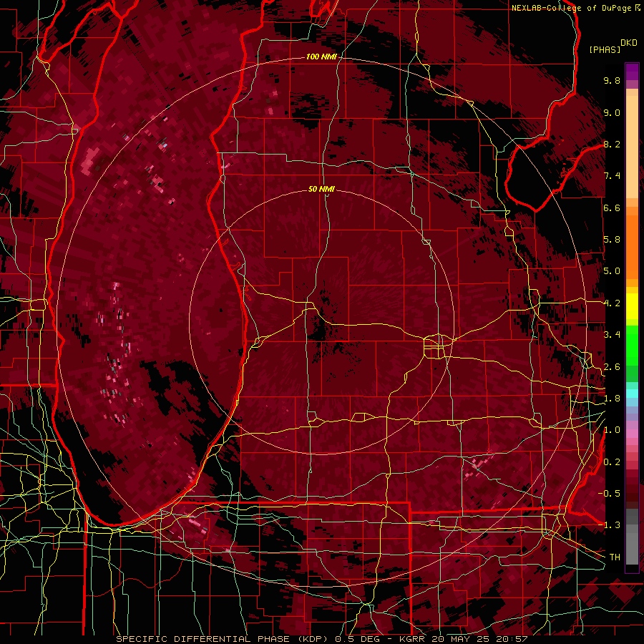Click the 1.8 value on the color scale

click(x=612, y=399)
